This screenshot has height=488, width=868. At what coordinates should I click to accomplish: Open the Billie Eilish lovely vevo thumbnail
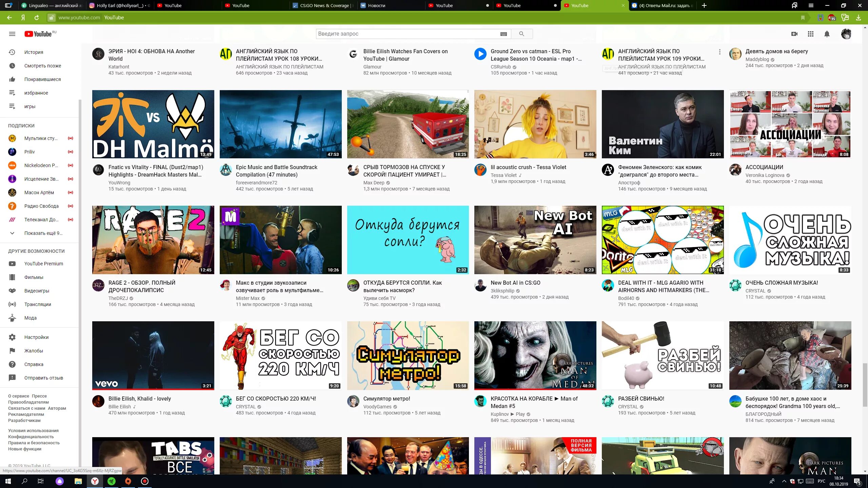coord(153,355)
